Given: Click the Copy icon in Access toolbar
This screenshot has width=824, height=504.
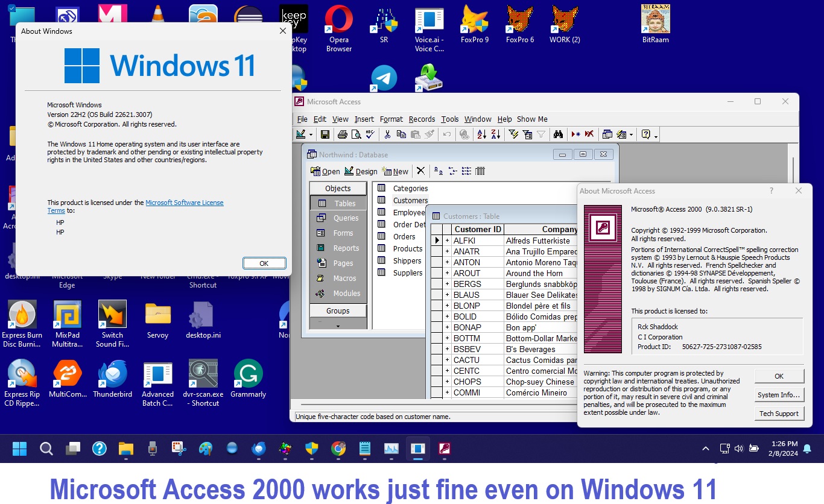Looking at the screenshot, I should click(401, 134).
